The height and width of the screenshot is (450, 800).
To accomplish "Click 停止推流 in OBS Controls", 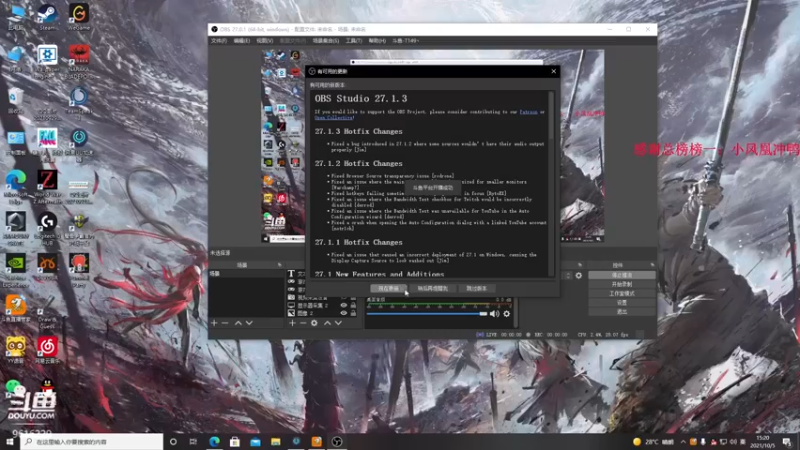I will [621, 275].
